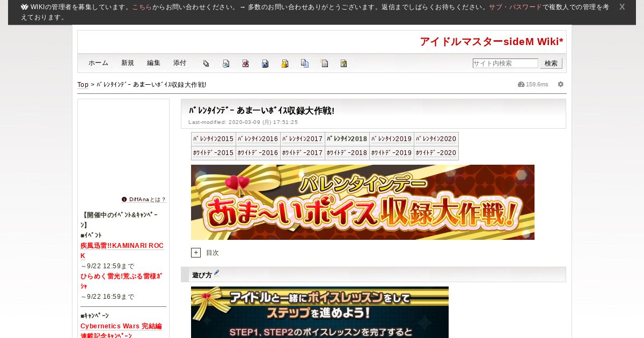Click the page heading あまーいボイス収録大作戦!
Viewport: 644px width, 338px height.
pos(261,111)
